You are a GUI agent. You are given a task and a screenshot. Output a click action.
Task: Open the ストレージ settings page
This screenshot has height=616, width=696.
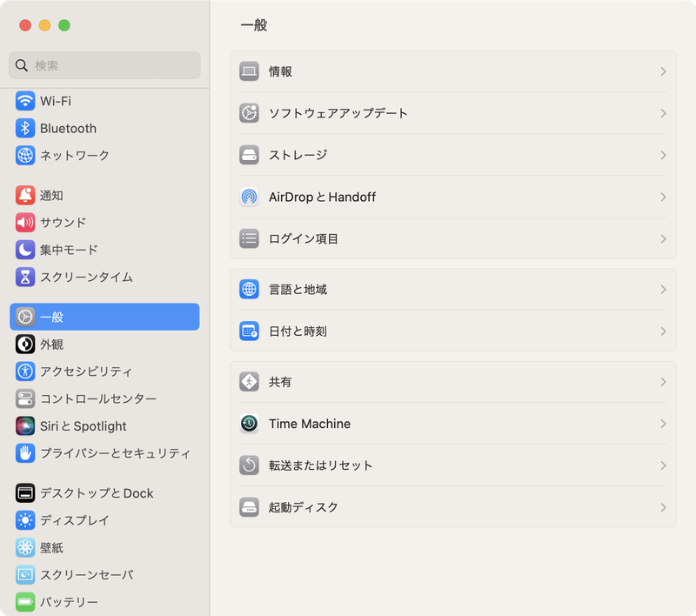[452, 155]
